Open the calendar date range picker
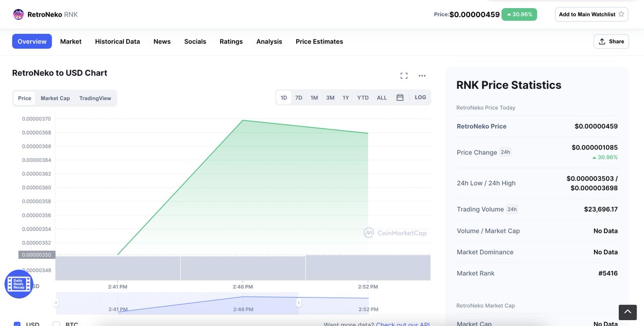Screen dimensions: 644x326 point(400,98)
